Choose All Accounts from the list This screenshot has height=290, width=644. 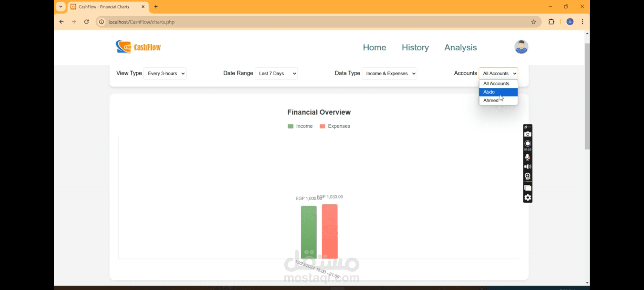(x=498, y=83)
